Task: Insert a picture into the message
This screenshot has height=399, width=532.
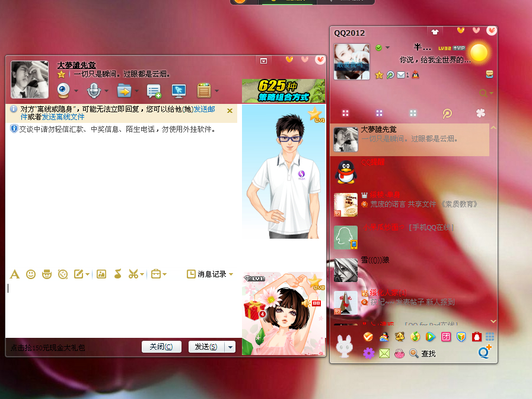Action: pyautogui.click(x=101, y=274)
